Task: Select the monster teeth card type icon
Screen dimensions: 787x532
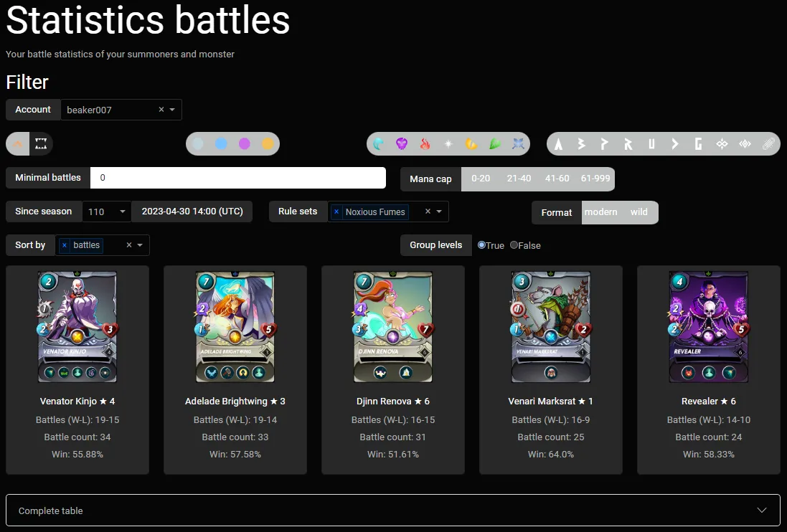Action: pyautogui.click(x=41, y=144)
